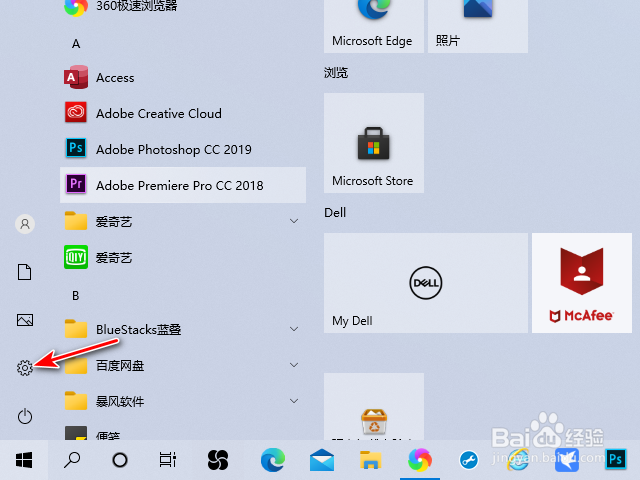Open Cortana circle on the taskbar

[120, 460]
